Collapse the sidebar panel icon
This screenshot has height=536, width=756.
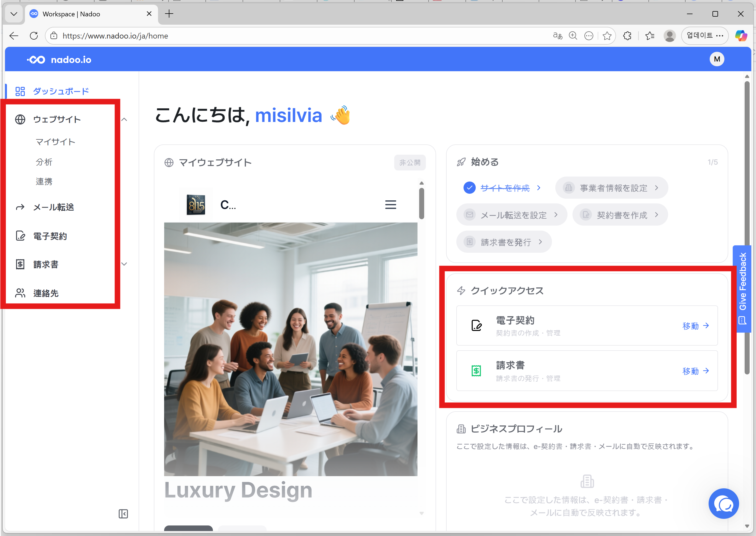tap(123, 514)
